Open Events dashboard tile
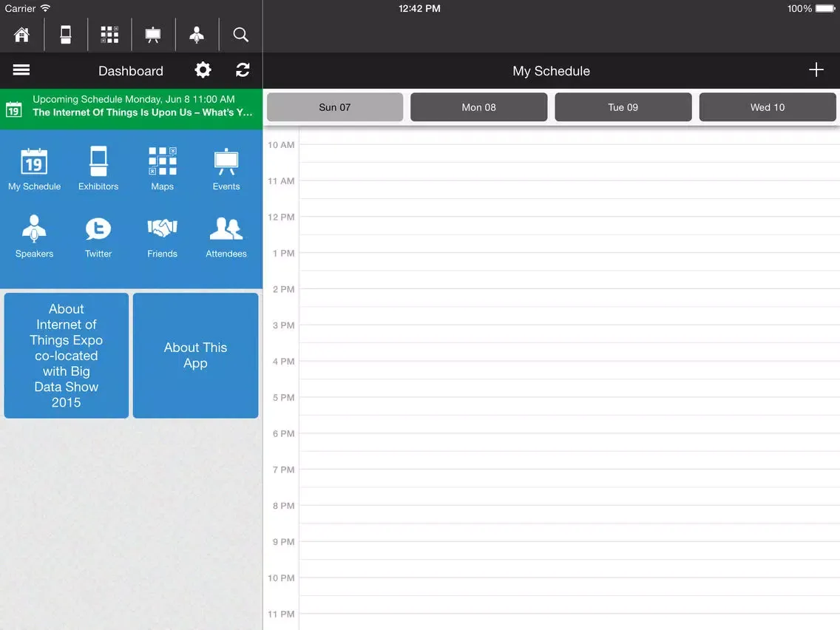 point(226,169)
